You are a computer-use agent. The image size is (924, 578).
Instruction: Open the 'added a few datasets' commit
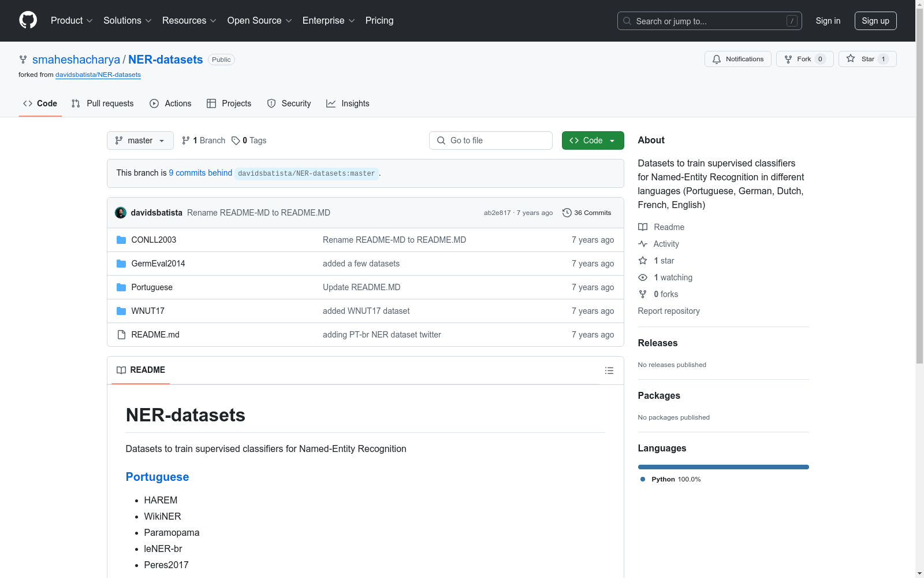click(361, 264)
